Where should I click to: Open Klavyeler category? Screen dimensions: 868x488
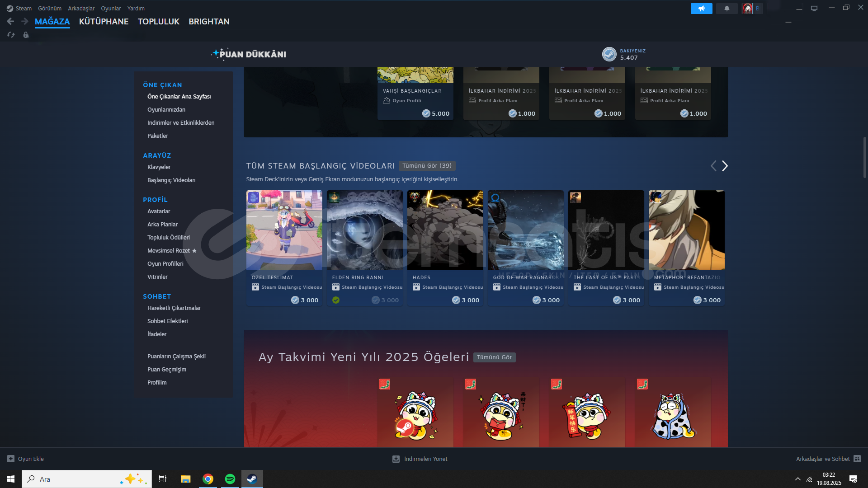coord(159,167)
